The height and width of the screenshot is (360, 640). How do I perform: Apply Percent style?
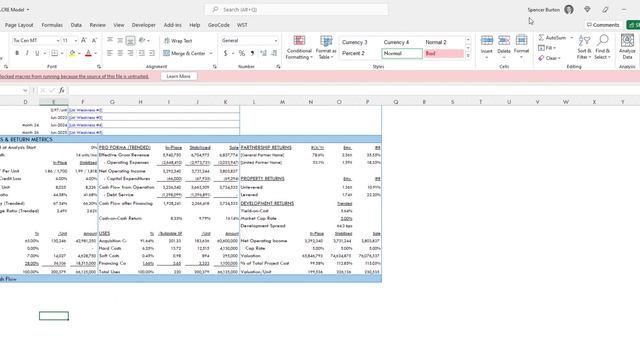click(242, 53)
